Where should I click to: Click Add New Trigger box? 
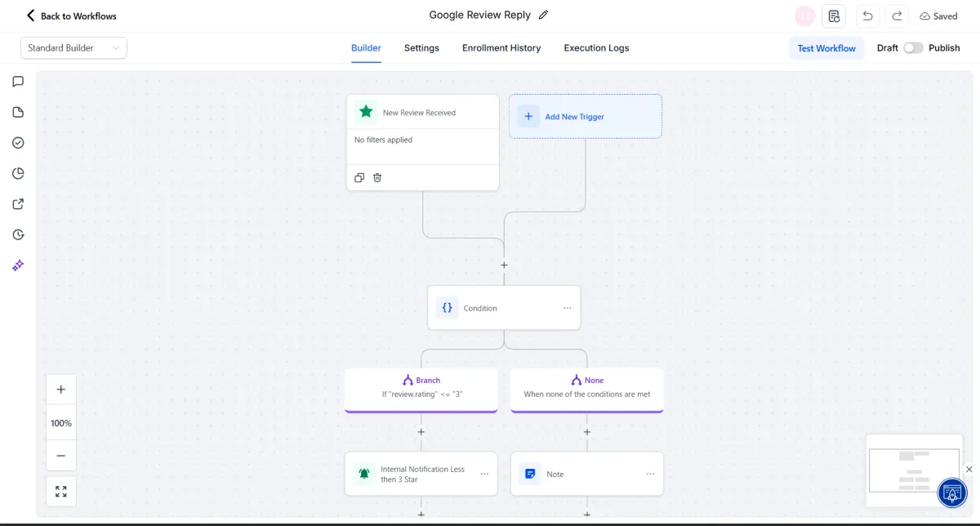click(x=586, y=116)
